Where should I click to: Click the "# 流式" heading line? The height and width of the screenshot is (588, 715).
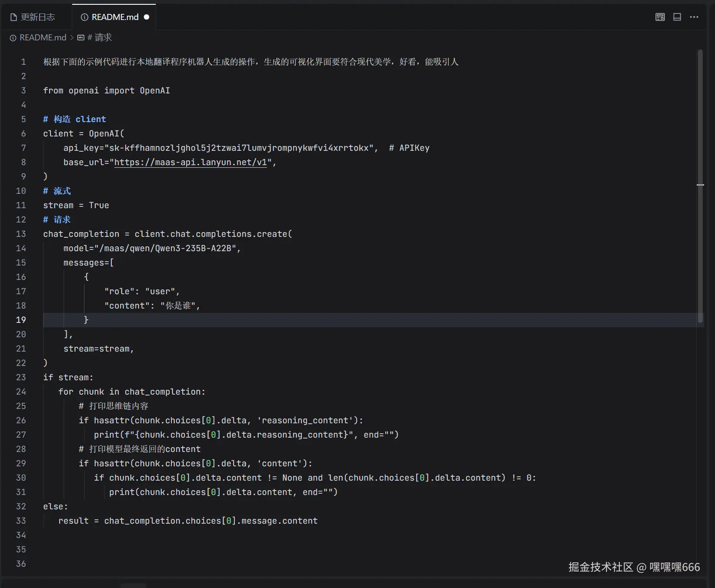pyautogui.click(x=57, y=191)
